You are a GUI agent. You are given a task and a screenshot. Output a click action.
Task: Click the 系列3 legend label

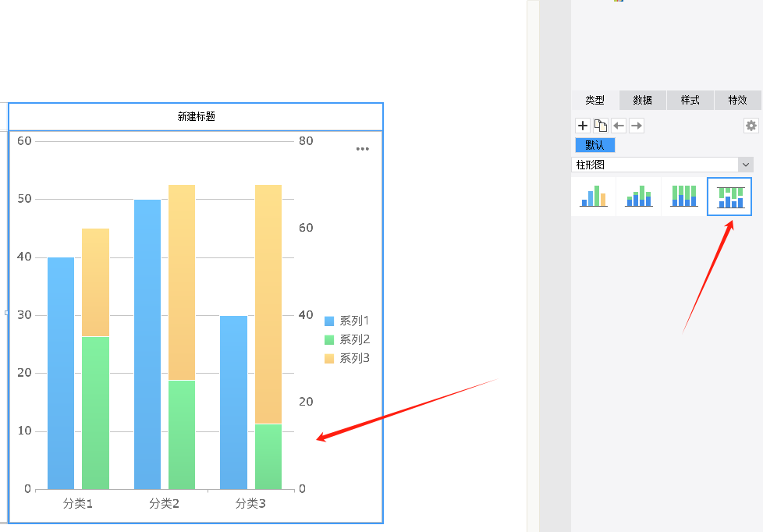355,359
